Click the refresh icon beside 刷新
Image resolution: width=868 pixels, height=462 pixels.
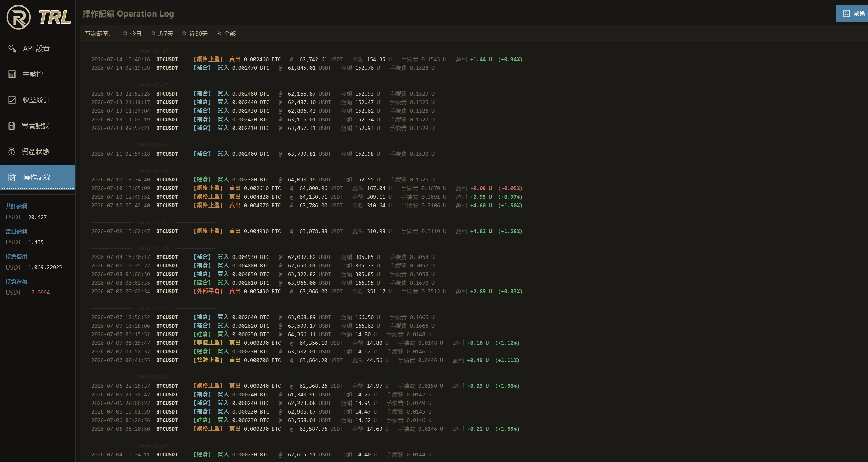(x=847, y=13)
